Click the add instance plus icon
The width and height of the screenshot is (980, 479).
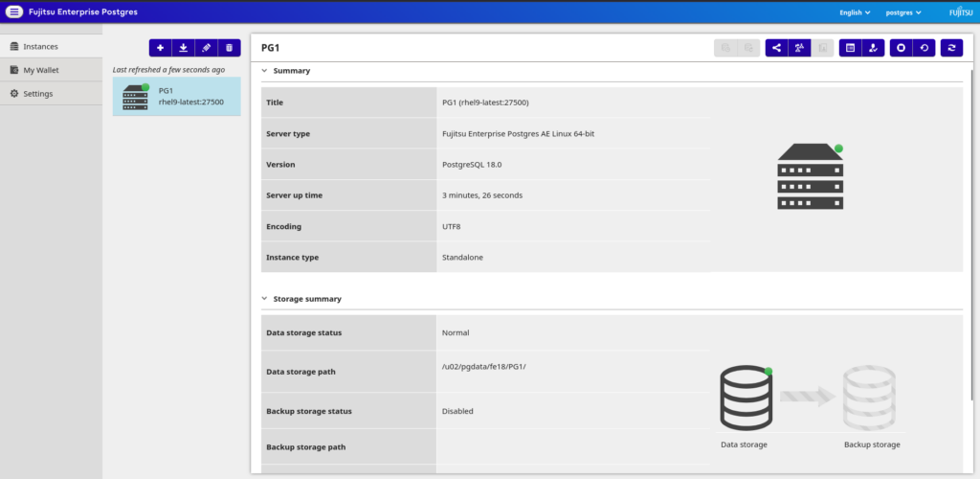(160, 48)
